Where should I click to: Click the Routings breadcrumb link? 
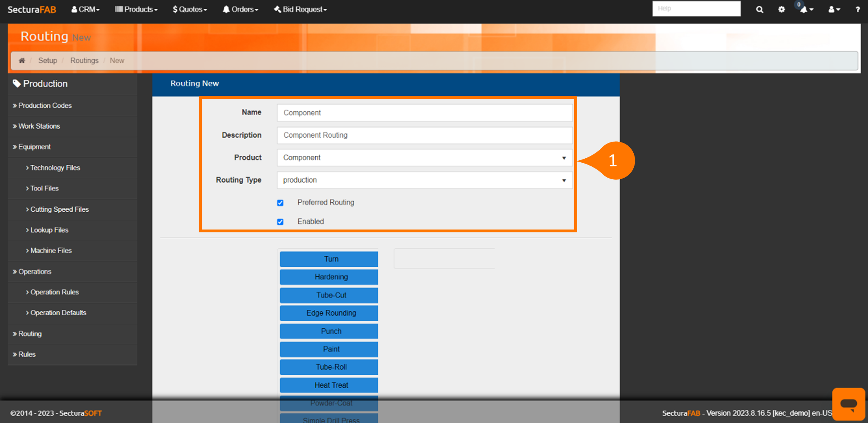point(84,60)
